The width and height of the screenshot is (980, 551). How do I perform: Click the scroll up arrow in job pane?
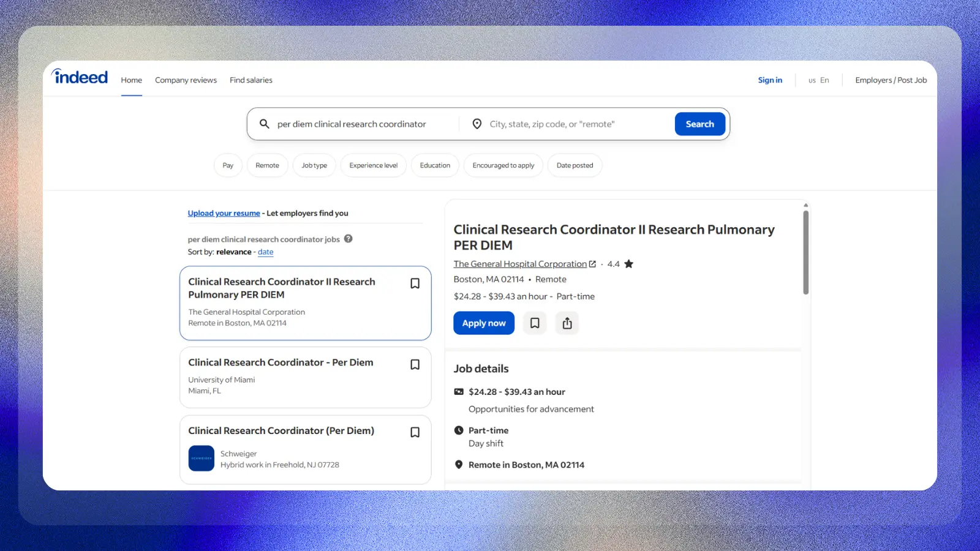coord(805,205)
